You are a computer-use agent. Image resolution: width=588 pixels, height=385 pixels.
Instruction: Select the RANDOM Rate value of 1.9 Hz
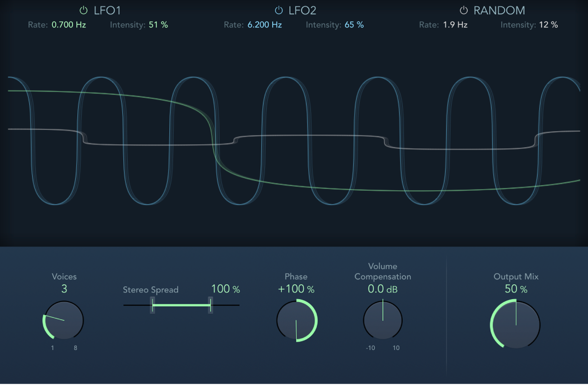click(457, 24)
